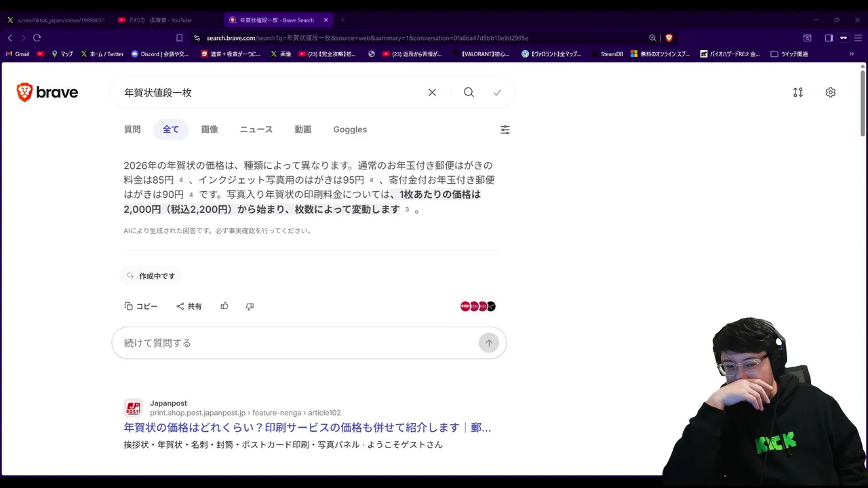Select the Goggles tab
Viewport: 868px width, 488px height.
pos(350,129)
